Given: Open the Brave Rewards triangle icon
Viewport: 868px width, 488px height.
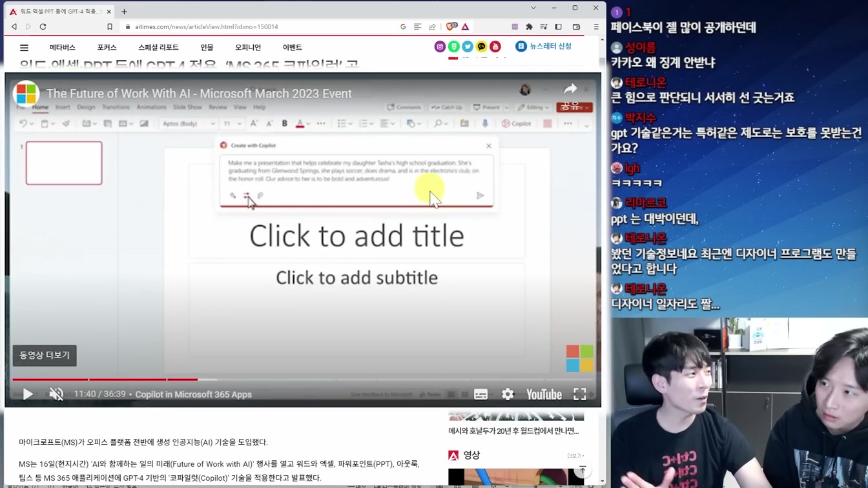Looking at the screenshot, I should click(x=465, y=26).
